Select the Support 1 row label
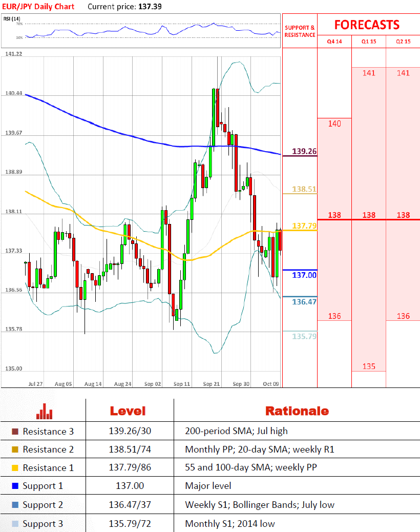The height and width of the screenshot is (532, 420). point(43,486)
